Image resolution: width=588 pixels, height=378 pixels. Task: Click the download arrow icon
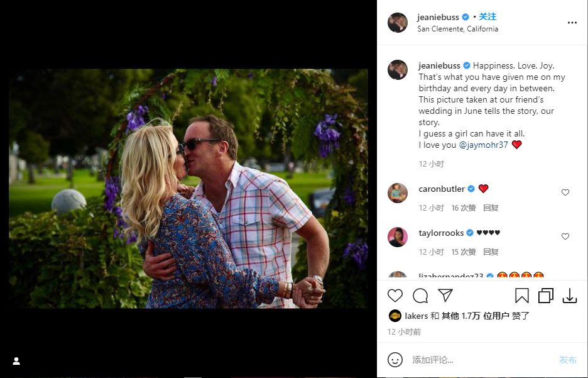[x=570, y=296]
